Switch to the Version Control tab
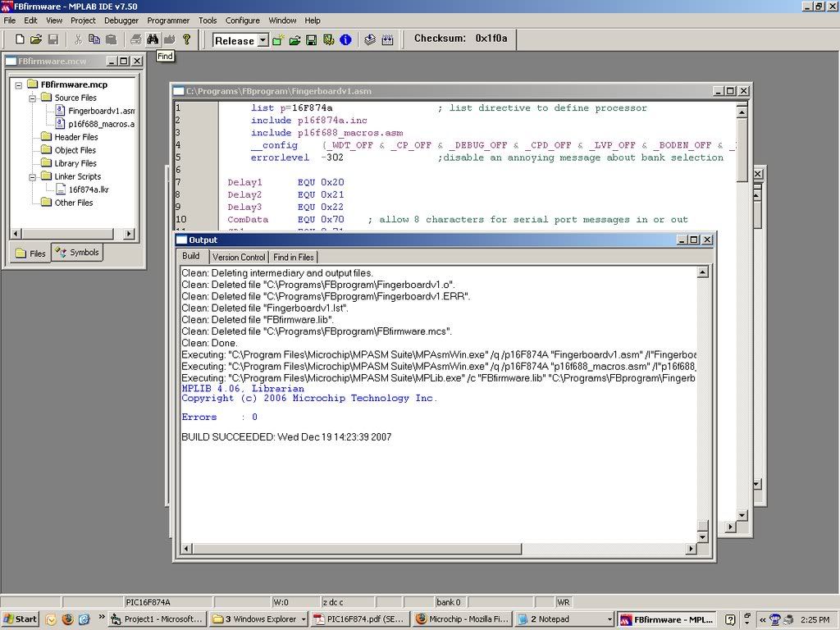 point(239,257)
